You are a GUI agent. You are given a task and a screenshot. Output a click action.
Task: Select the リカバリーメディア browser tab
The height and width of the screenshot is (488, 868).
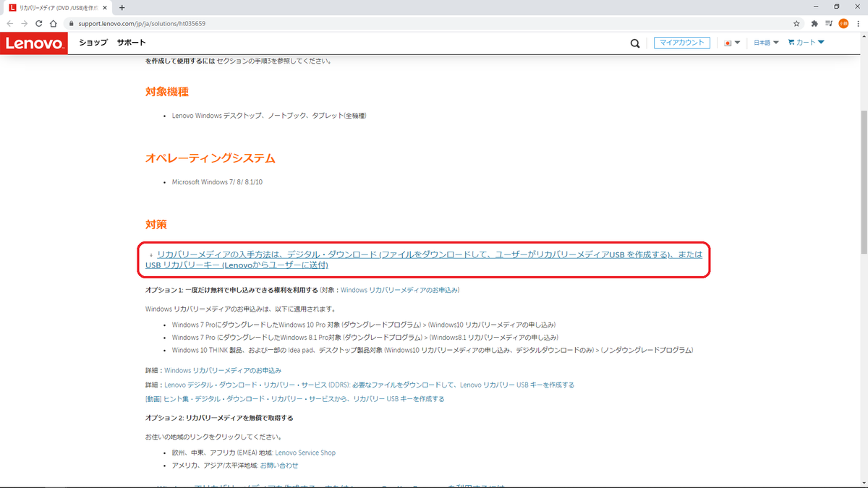pyautogui.click(x=56, y=7)
